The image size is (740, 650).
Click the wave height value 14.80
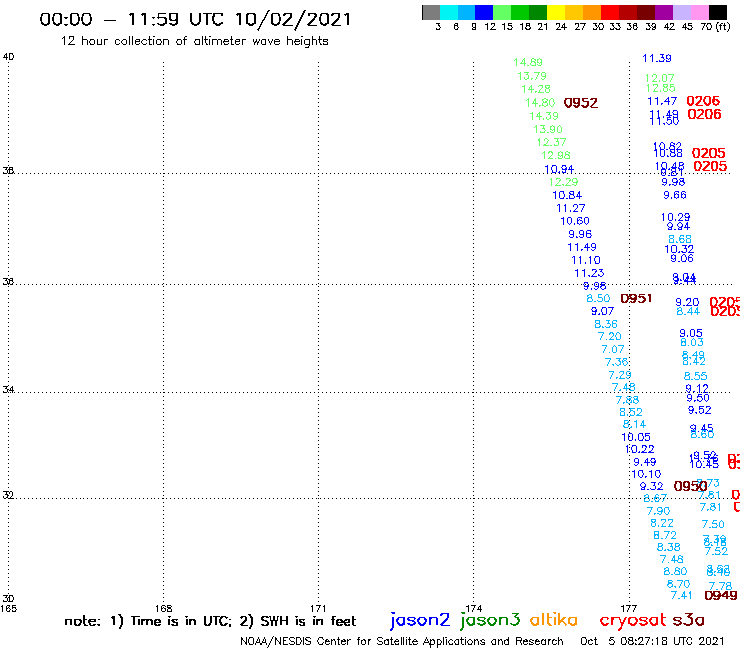coord(540,102)
